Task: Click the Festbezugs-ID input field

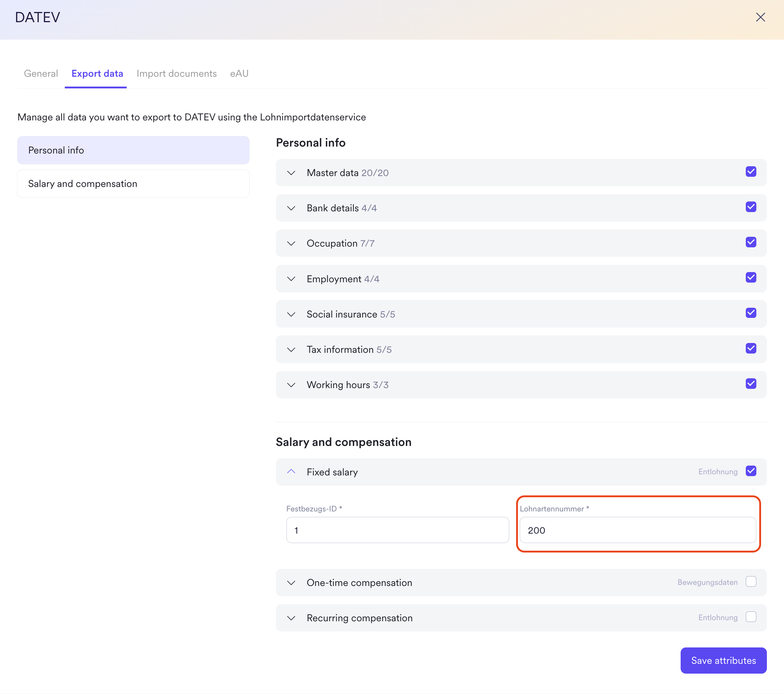Action: (397, 530)
